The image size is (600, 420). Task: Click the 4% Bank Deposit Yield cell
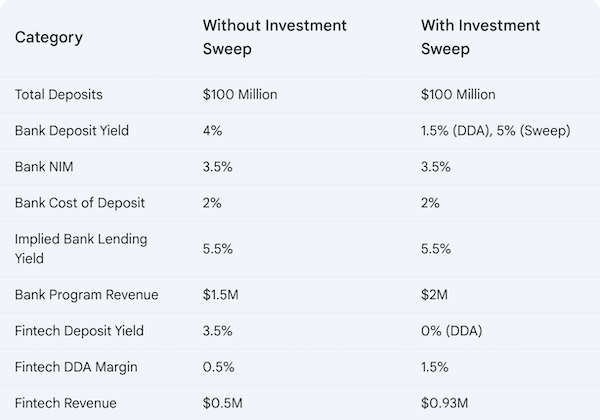[x=214, y=131]
